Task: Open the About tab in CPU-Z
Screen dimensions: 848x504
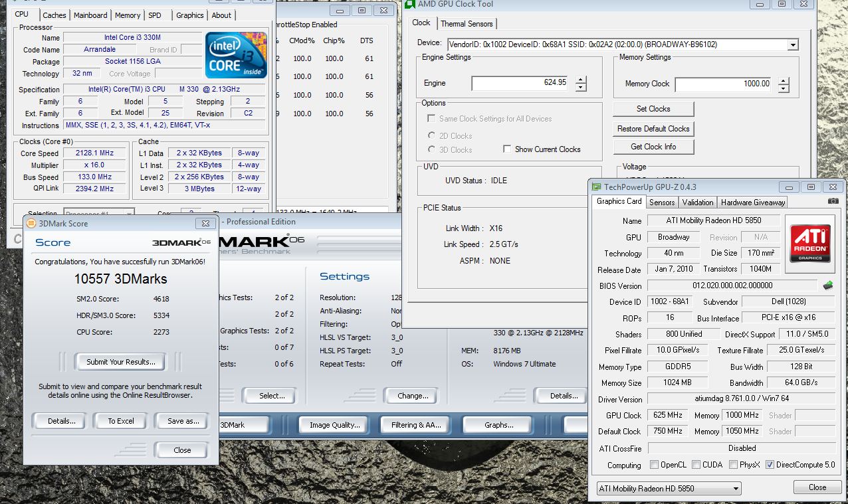Action: coord(221,15)
